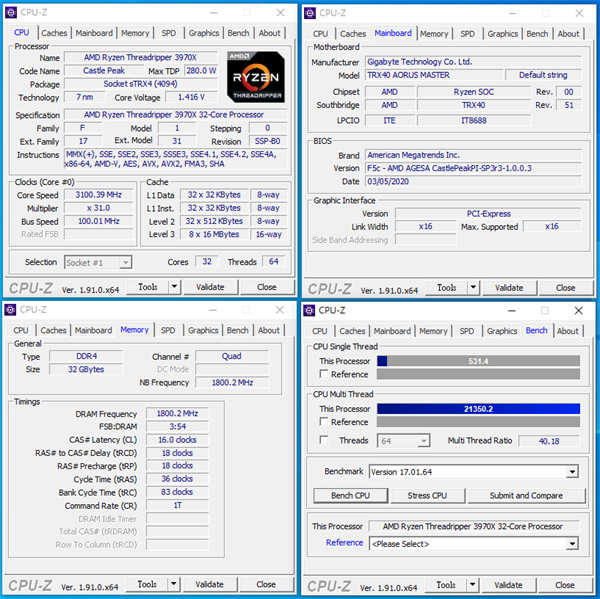The height and width of the screenshot is (599, 600).
Task: Close the Bench CPU-Z window
Action: click(579, 310)
